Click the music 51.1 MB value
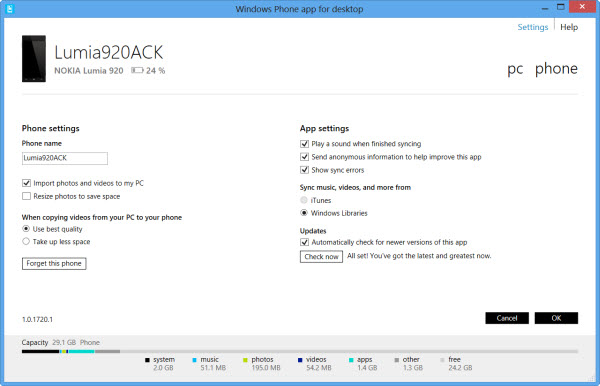The width and height of the screenshot is (600, 386). [213, 368]
